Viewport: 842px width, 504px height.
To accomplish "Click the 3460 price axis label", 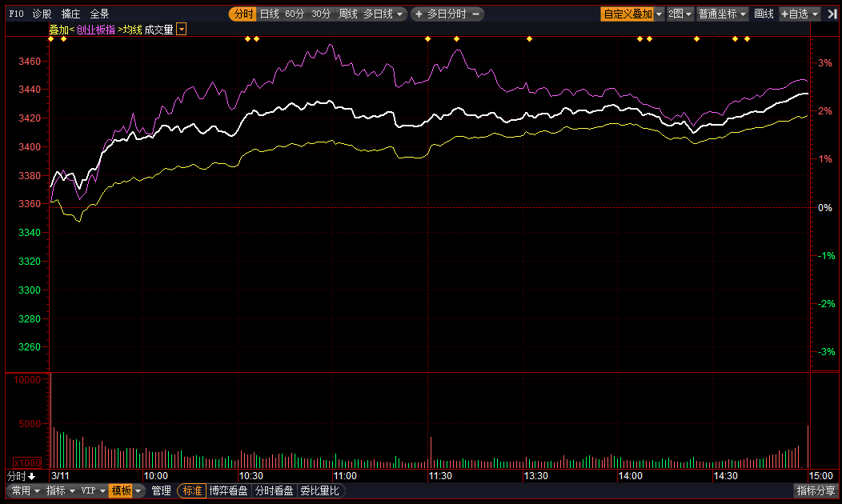I will (x=30, y=62).
